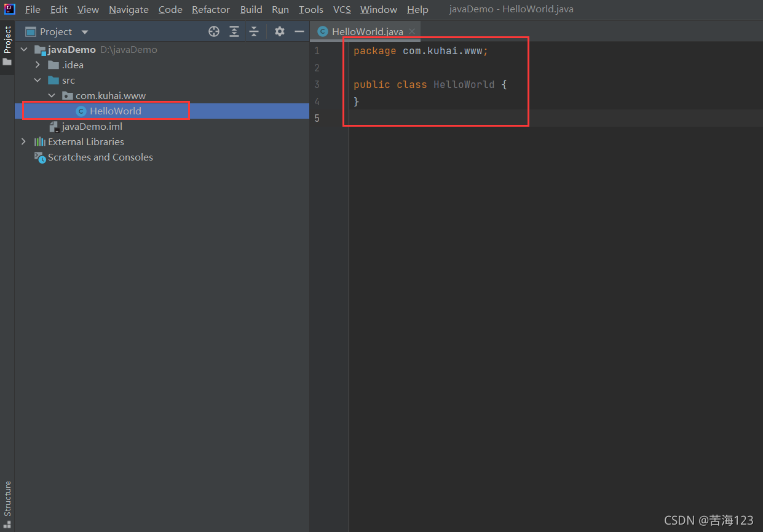Viewport: 763px width, 532px height.
Task: Expand the .idea folder
Action: [38, 65]
